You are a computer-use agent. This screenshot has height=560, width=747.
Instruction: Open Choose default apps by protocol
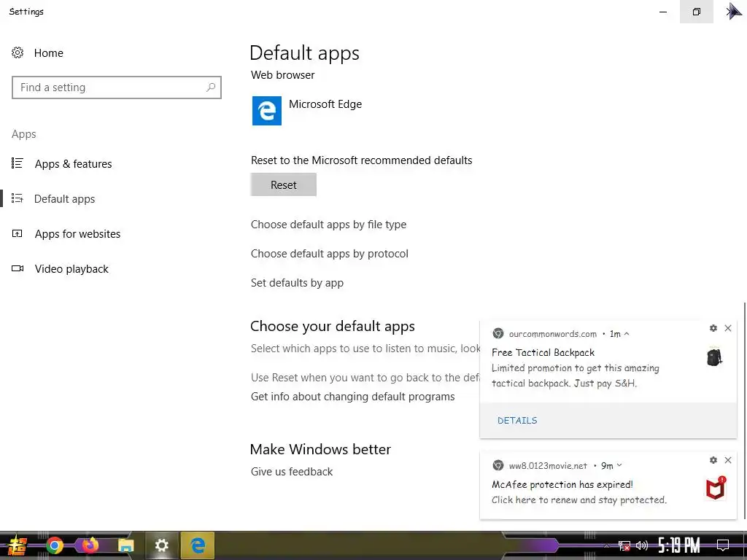pyautogui.click(x=330, y=254)
